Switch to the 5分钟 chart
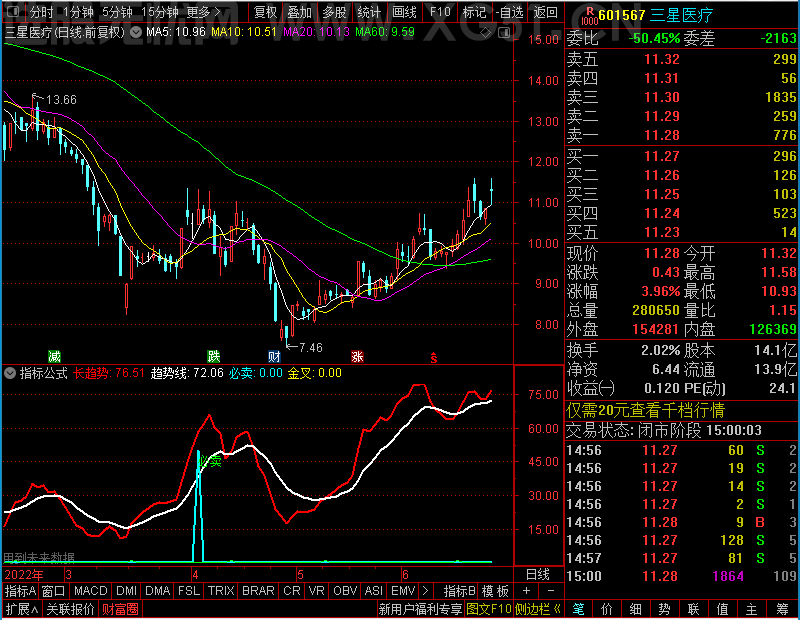This screenshot has width=800, height=620. 117,11
